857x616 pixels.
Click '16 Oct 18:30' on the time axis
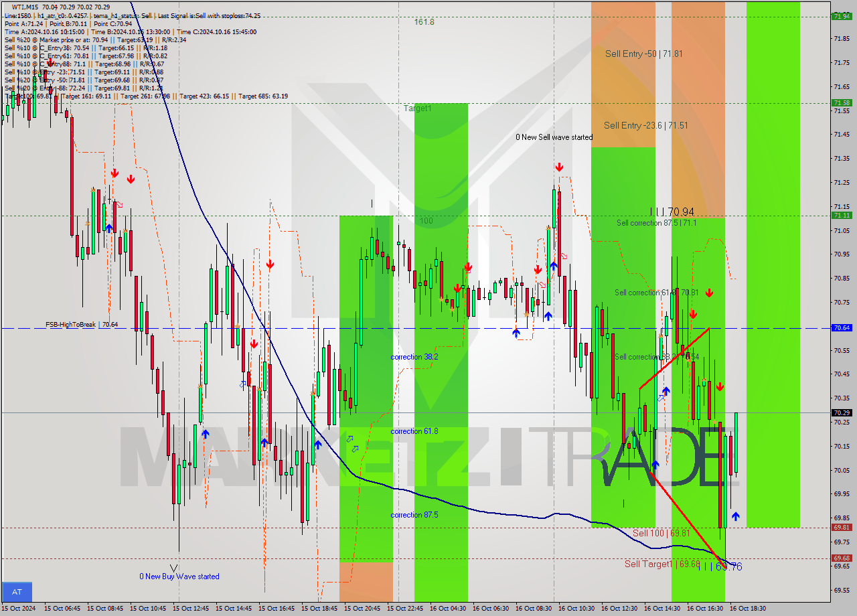[748, 609]
